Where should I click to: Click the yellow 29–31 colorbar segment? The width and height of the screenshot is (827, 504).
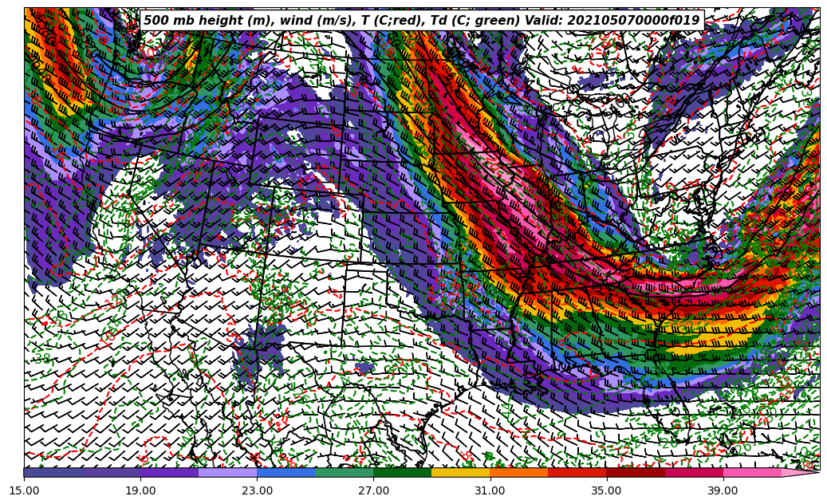tap(460, 472)
